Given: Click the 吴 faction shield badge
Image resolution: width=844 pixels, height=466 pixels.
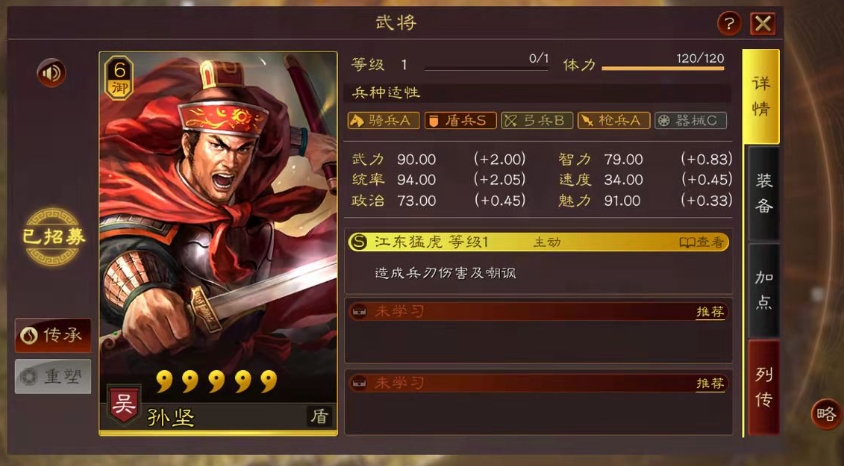Looking at the screenshot, I should click(x=124, y=404).
